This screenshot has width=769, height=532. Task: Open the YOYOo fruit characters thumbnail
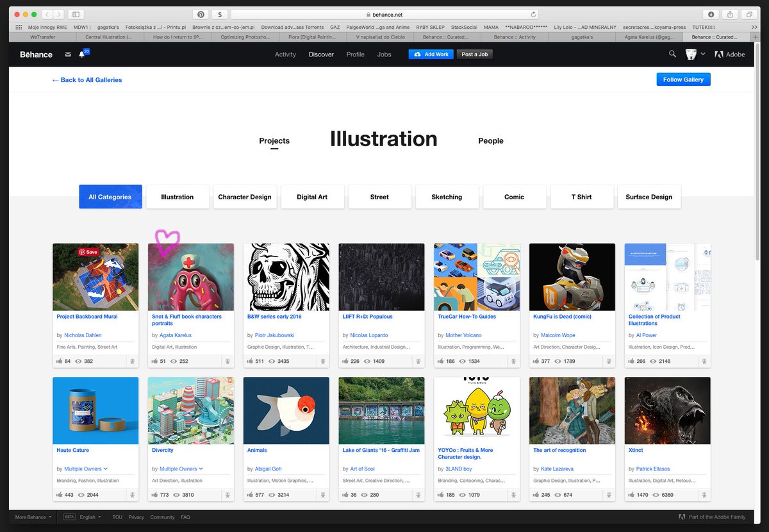(477, 410)
